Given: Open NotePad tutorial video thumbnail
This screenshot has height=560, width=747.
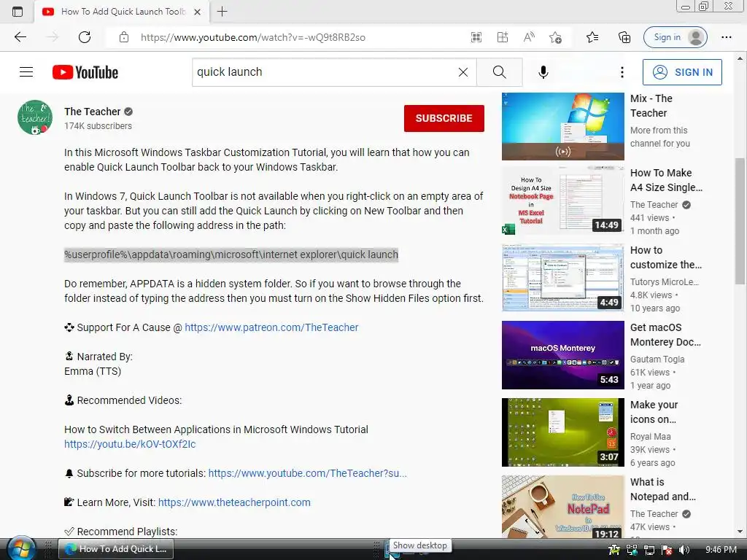Looking at the screenshot, I should click(x=562, y=507).
